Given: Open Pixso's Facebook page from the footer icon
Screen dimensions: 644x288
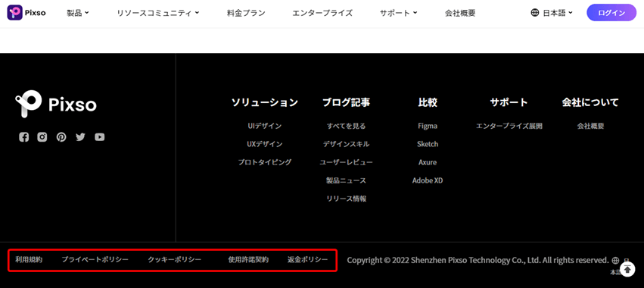Looking at the screenshot, I should [x=23, y=137].
